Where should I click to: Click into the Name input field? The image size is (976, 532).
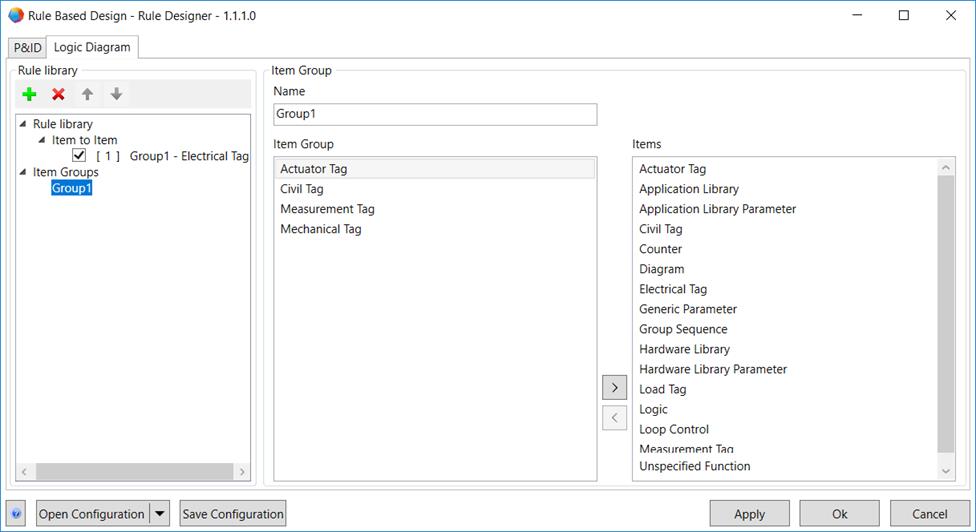tap(435, 114)
